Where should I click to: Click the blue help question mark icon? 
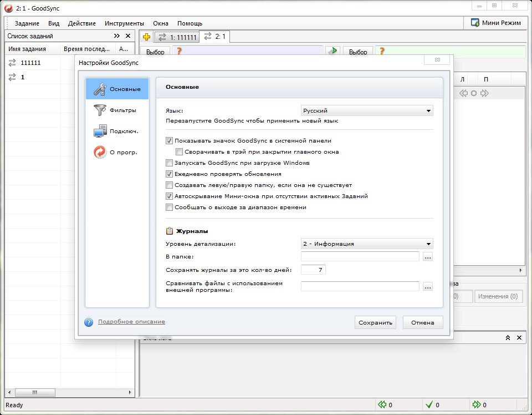click(89, 322)
